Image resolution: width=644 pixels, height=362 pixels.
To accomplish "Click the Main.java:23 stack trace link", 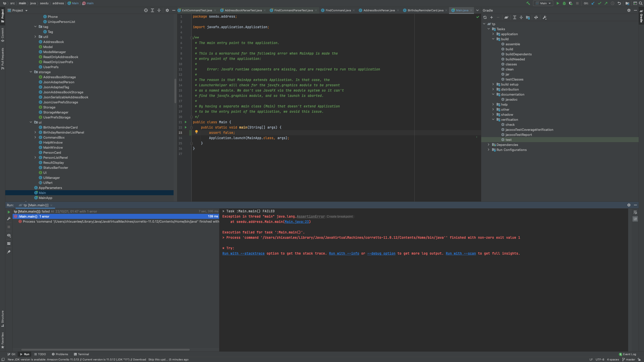I will tap(297, 222).
